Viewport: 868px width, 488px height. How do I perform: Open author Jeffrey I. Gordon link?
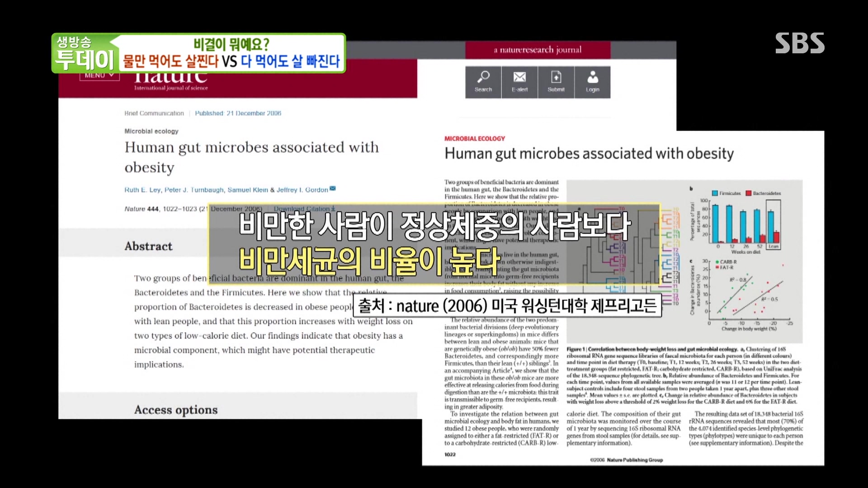tap(302, 190)
